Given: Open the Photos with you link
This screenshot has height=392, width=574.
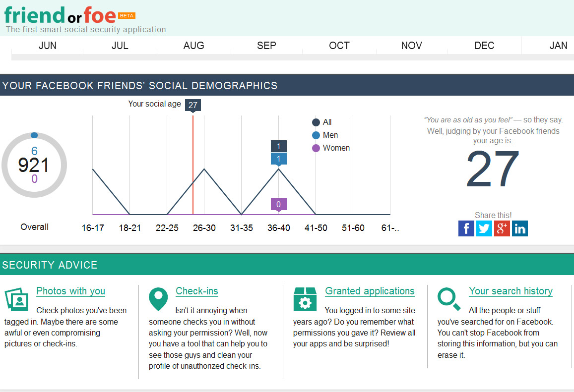Looking at the screenshot, I should (70, 291).
